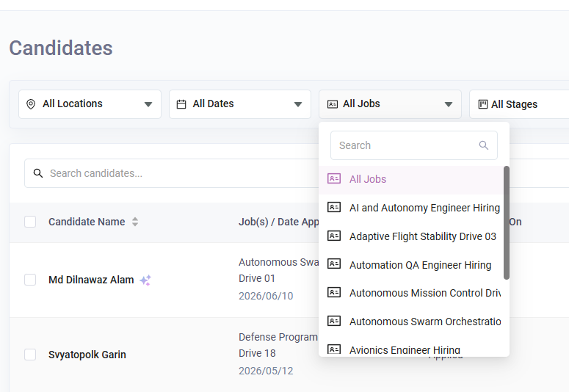Screen dimensions: 569x392
Task: Click the calendar icon in All Dates
Action: click(x=181, y=104)
